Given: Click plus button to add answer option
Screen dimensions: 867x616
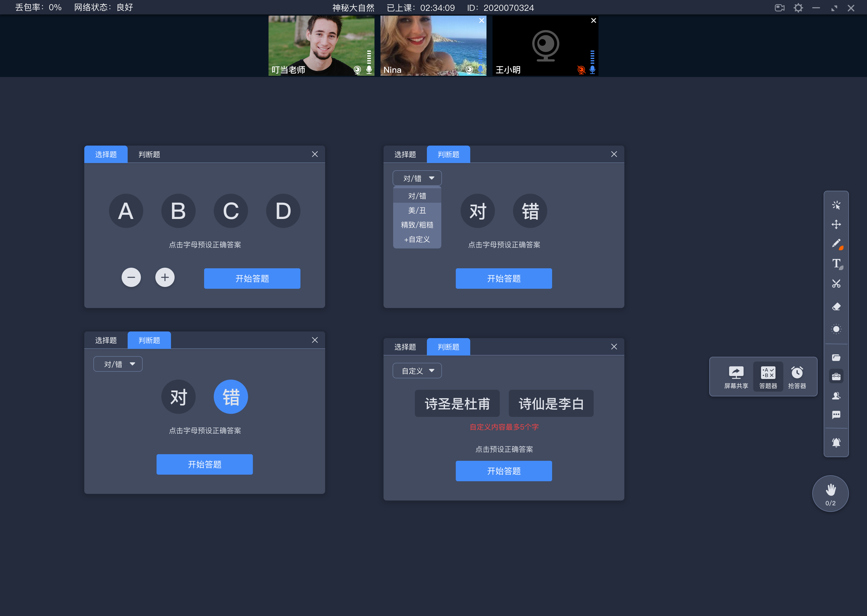Looking at the screenshot, I should [x=165, y=278].
